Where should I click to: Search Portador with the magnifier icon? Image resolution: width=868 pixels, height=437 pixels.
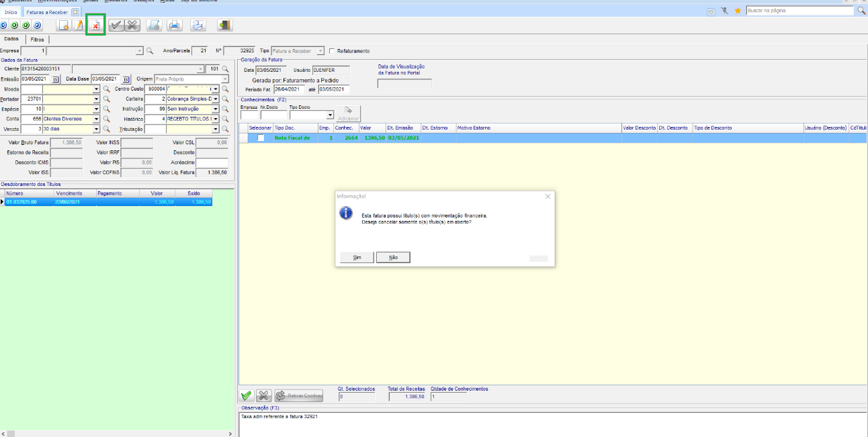click(106, 99)
